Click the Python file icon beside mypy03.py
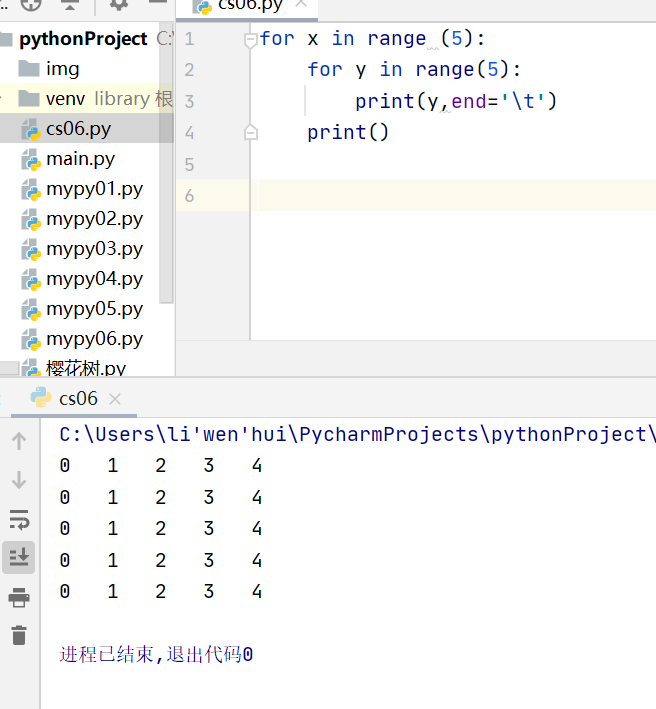The width and height of the screenshot is (656, 709). tap(31, 249)
